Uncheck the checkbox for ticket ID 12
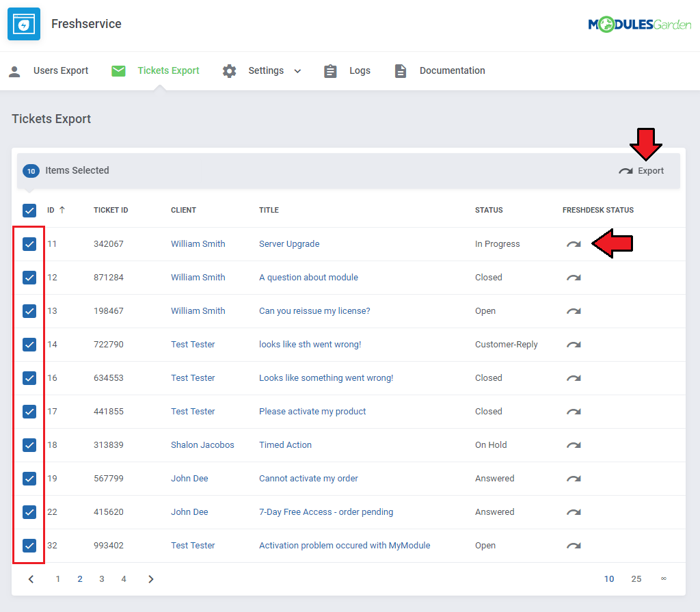Image resolution: width=700 pixels, height=612 pixels. pyautogui.click(x=29, y=278)
